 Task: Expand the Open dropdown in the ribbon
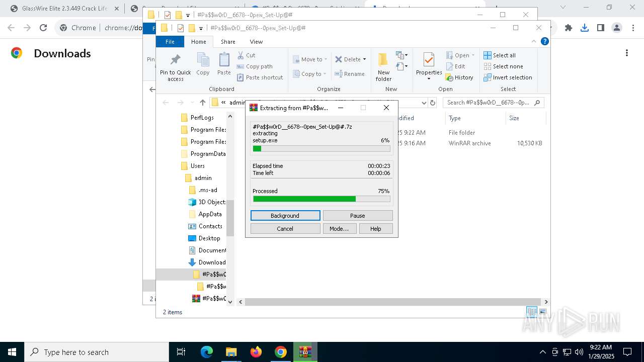[473, 55]
